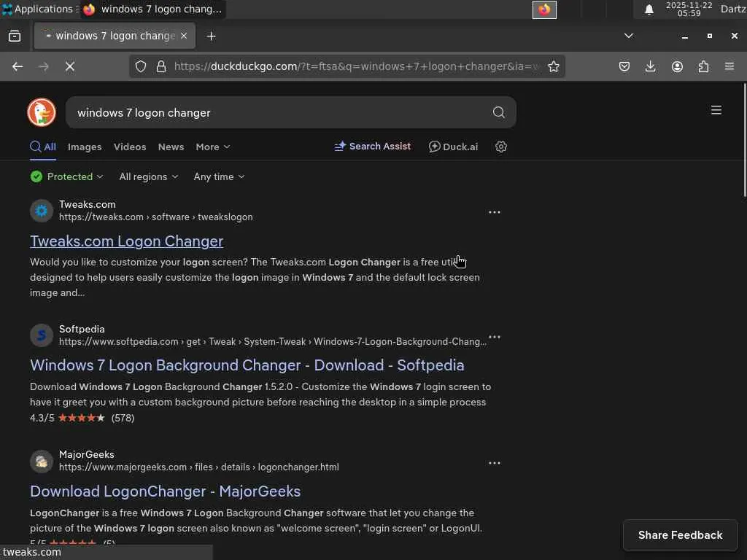The height and width of the screenshot is (560, 747).
Task: Select the All results tab
Action: [x=43, y=147]
